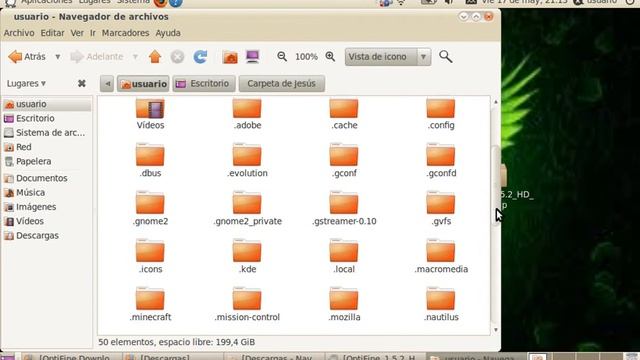Select usuario in sidebar
This screenshot has width=640, height=360.
click(47, 104)
